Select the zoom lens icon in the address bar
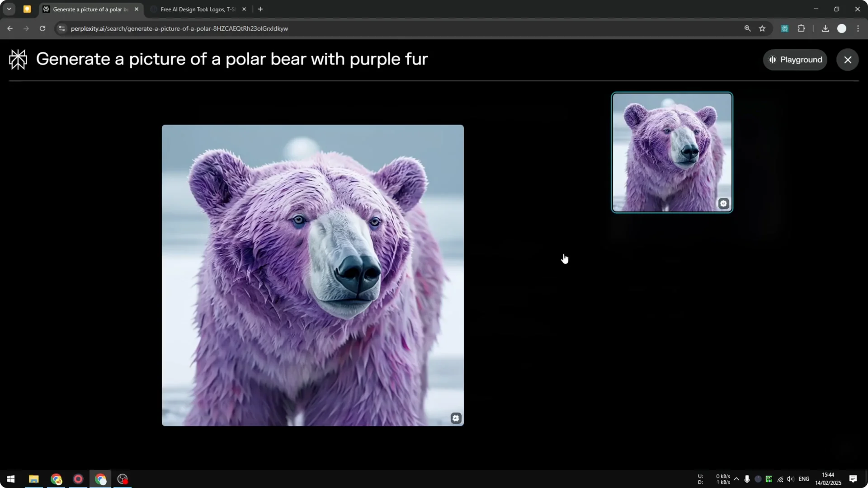 tap(748, 28)
